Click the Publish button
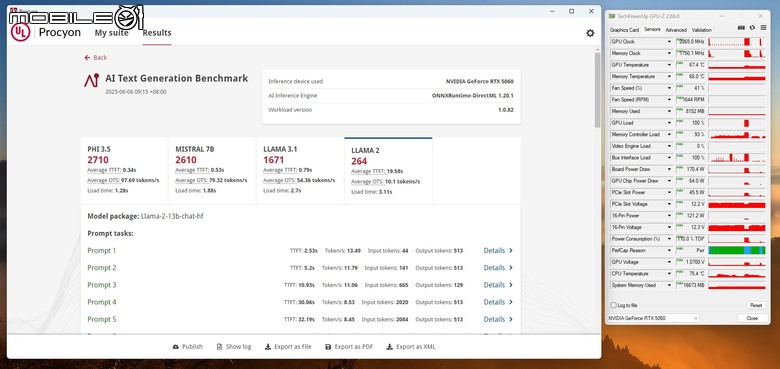Viewport: 780px width, 369px height. pos(188,347)
